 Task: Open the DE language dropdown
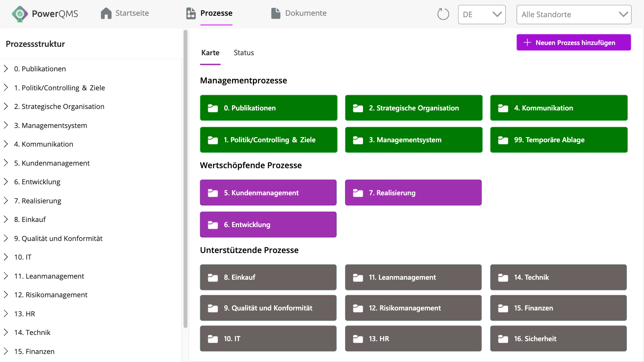[x=482, y=15]
